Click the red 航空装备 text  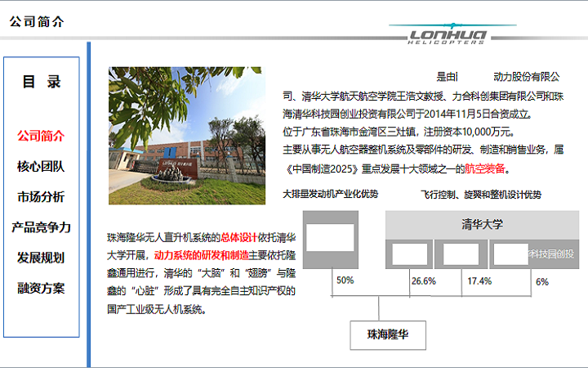[485, 168]
